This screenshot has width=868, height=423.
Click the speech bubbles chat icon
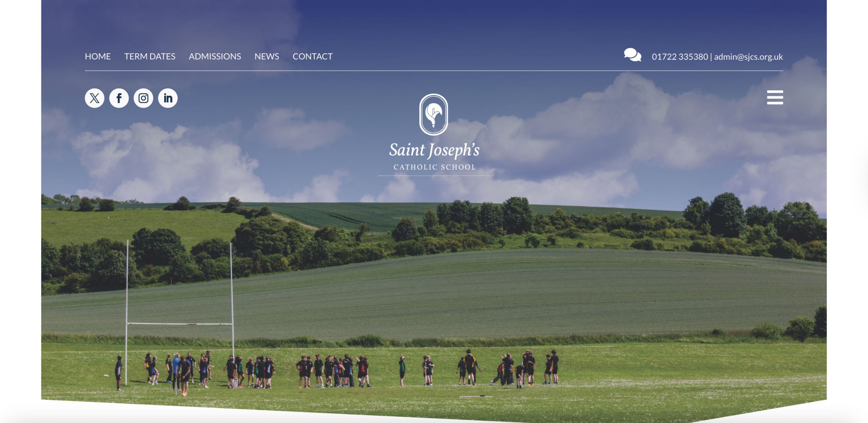[x=632, y=55]
